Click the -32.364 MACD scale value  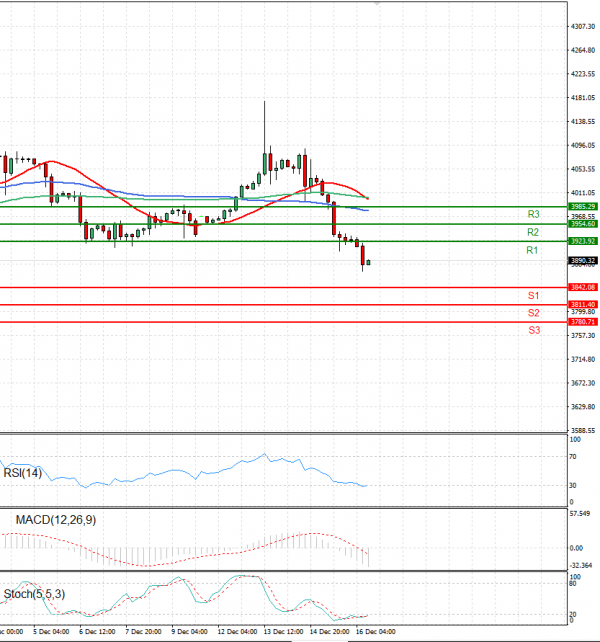coord(581,566)
